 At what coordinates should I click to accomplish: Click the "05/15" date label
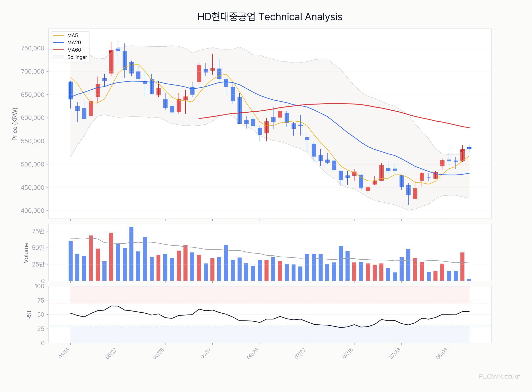click(x=64, y=353)
